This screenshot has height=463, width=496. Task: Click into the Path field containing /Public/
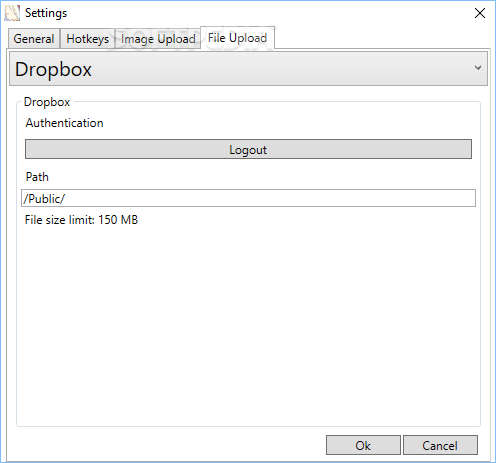click(x=248, y=198)
